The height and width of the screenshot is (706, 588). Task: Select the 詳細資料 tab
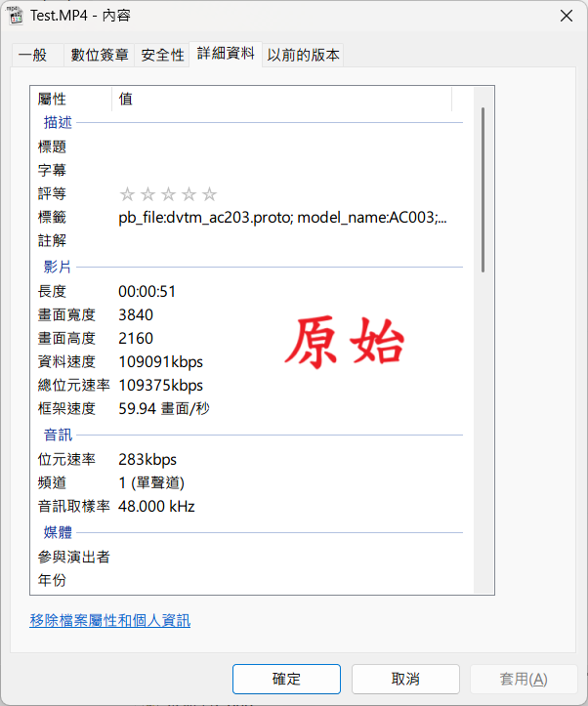coord(226,54)
